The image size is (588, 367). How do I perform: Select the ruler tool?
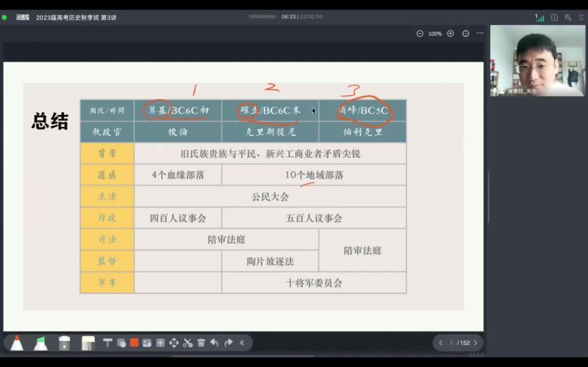tap(89, 343)
